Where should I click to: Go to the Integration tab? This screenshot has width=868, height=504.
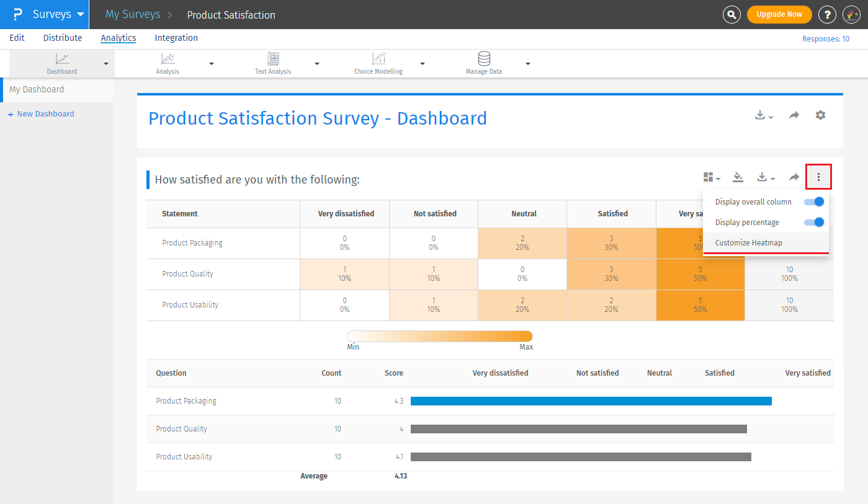(176, 38)
